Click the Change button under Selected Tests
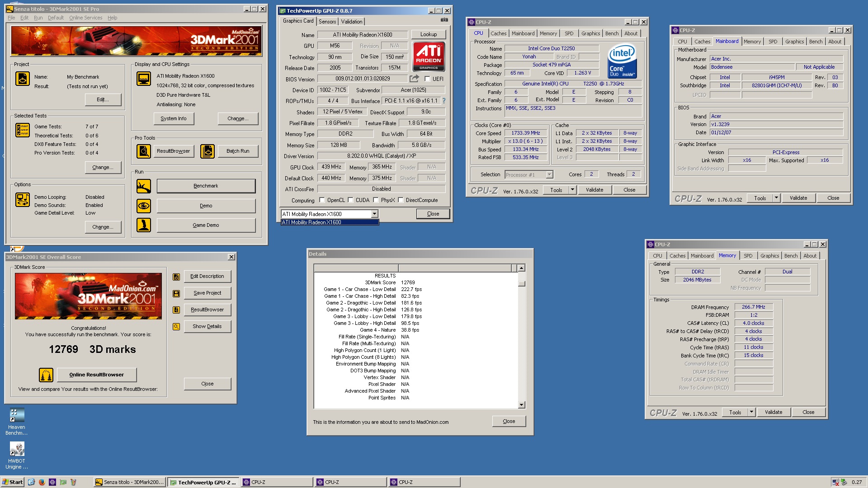The height and width of the screenshot is (488, 868). coord(103,167)
